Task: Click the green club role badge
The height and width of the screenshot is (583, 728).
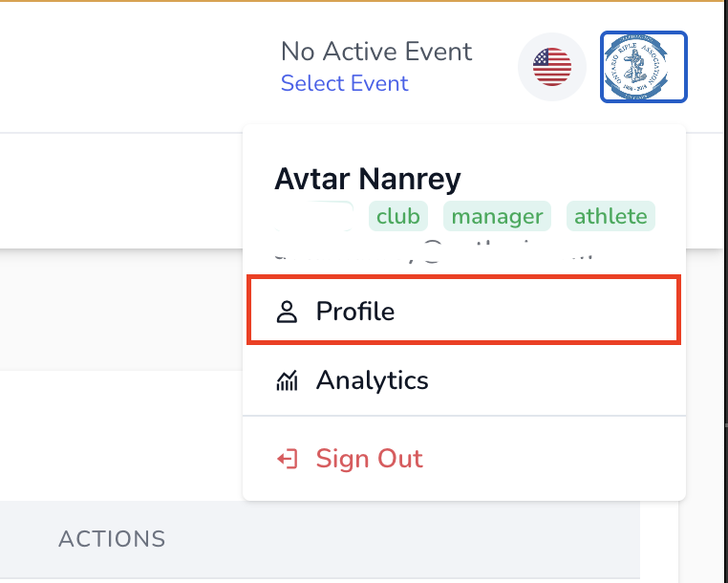Action: 397,216
